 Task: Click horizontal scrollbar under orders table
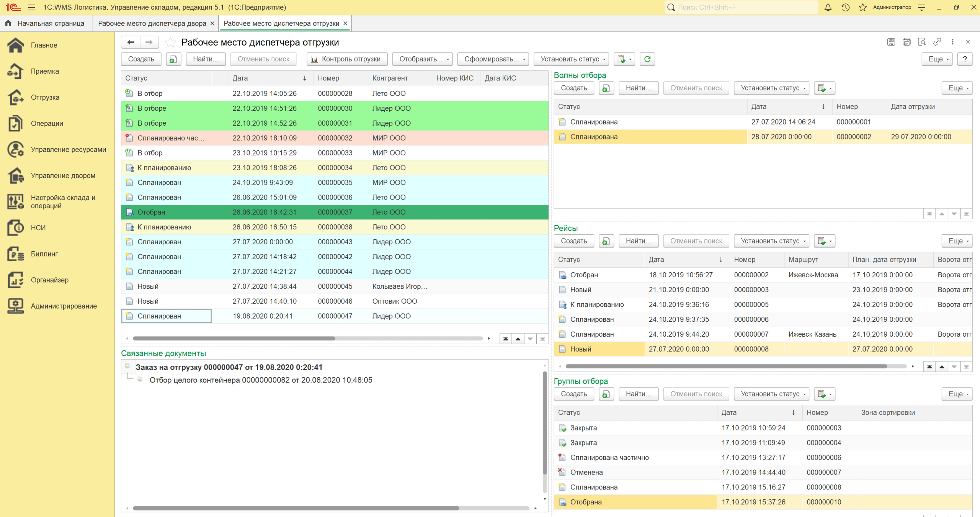coord(234,339)
